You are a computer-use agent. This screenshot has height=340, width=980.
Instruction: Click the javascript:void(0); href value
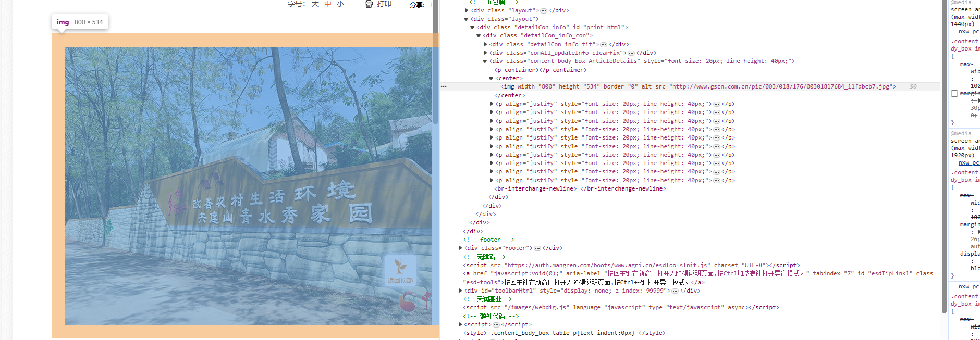pyautogui.click(x=526, y=274)
